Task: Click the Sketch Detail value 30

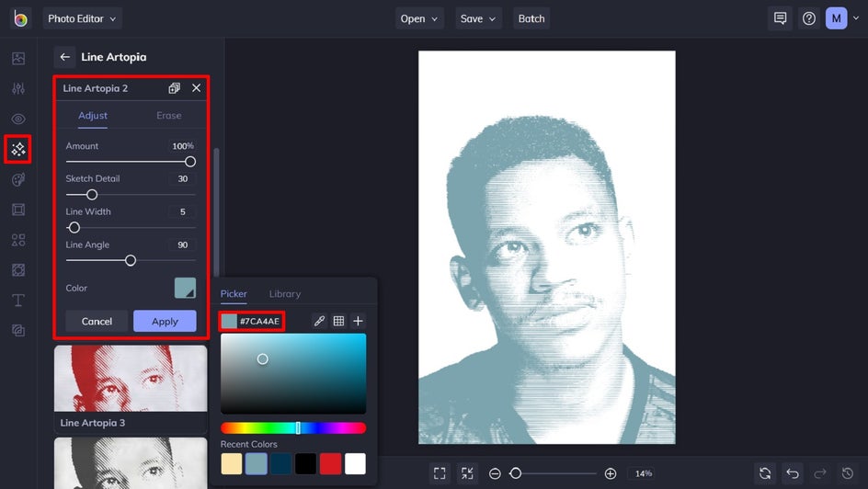Action: click(182, 178)
